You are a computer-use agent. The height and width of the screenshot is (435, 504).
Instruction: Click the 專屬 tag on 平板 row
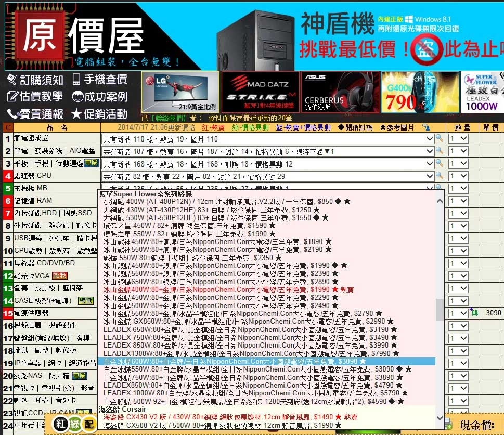pos(92,163)
